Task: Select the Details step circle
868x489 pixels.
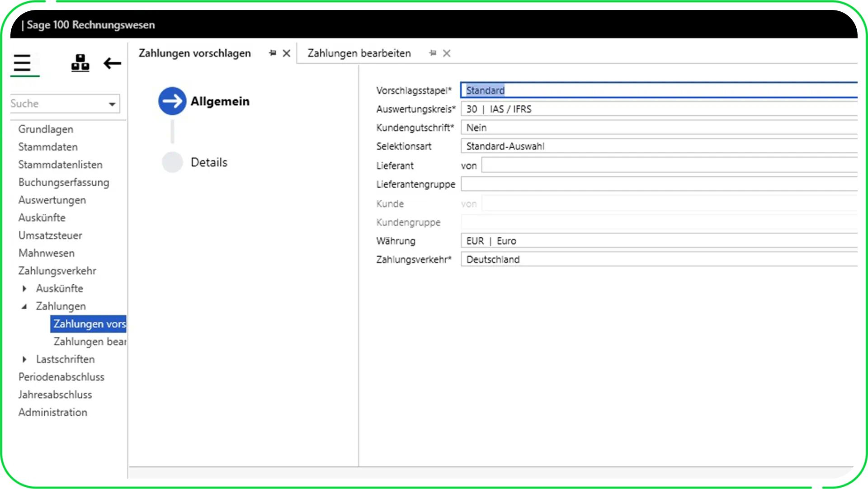Action: 172,162
